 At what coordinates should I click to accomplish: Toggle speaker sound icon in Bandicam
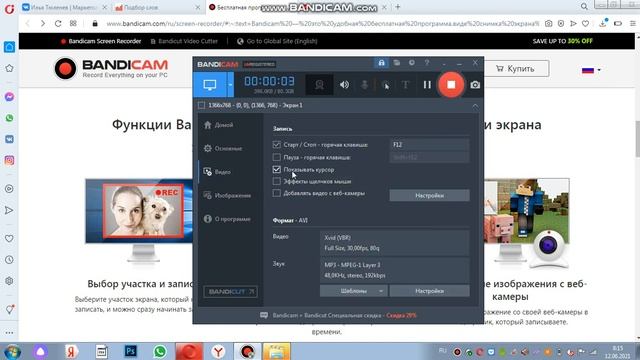pyautogui.click(x=344, y=84)
